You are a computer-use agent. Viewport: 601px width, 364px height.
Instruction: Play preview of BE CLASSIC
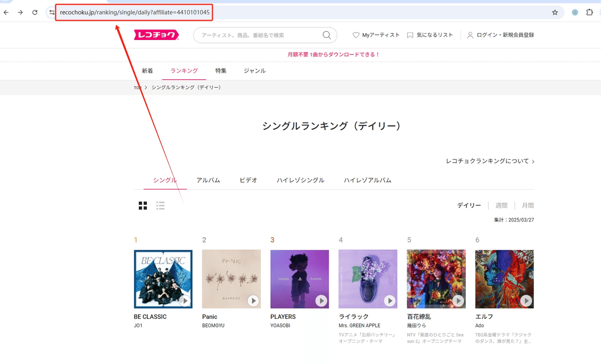[185, 300]
